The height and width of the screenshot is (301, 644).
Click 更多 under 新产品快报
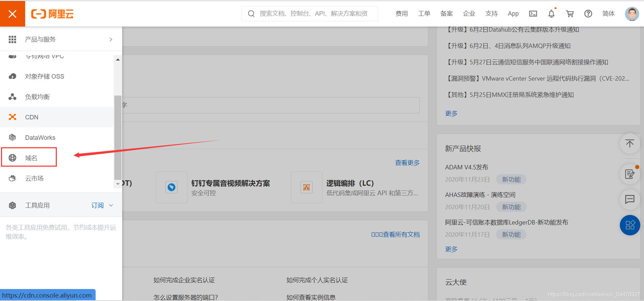click(x=451, y=249)
